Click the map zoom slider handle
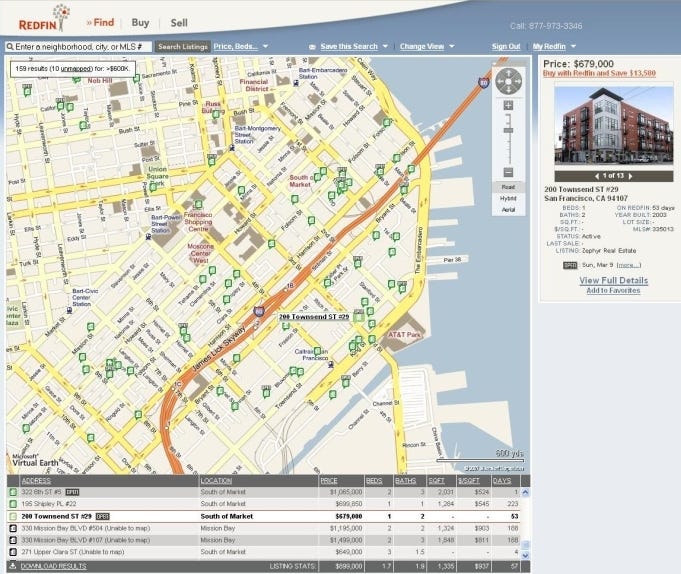 [508, 130]
